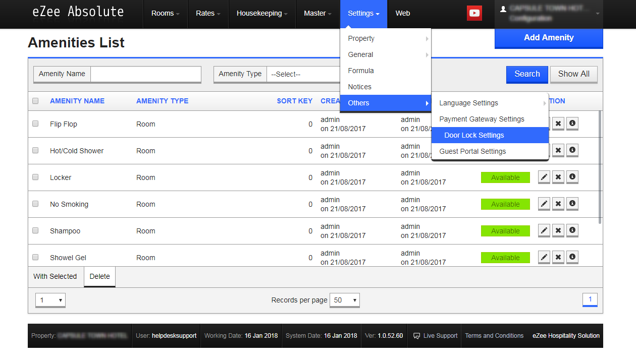Show info for Hot/Cold Shower amenity
The height and width of the screenshot is (364, 636).
tap(572, 151)
